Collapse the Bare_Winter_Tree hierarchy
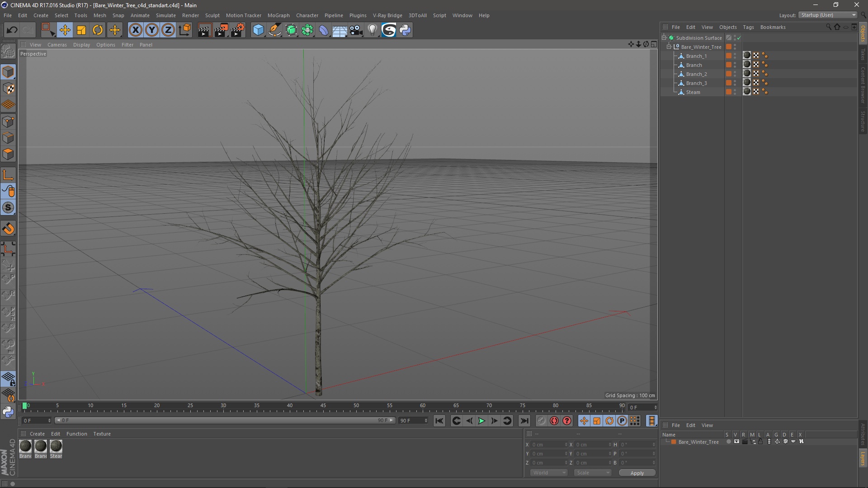 pos(669,47)
